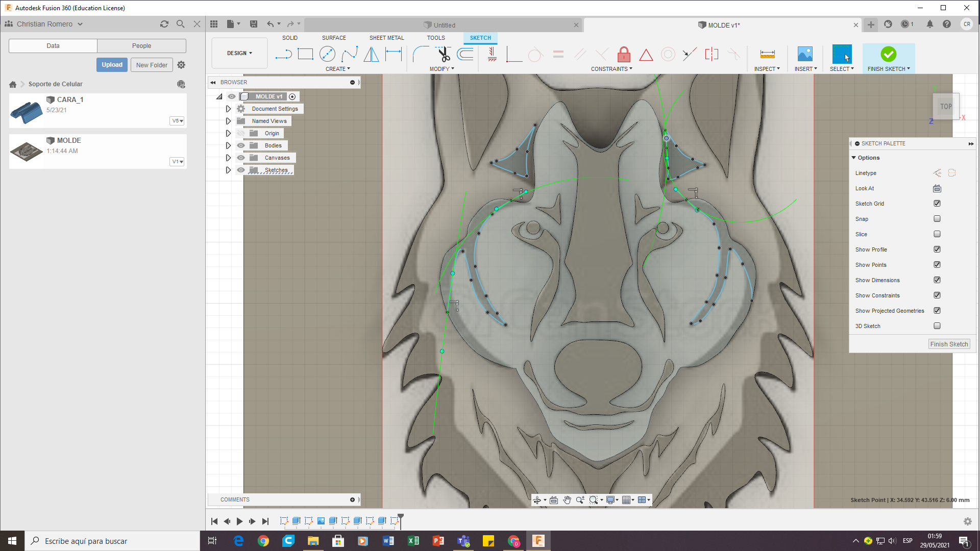Enable the 3D Sketch checkbox

coord(937,325)
